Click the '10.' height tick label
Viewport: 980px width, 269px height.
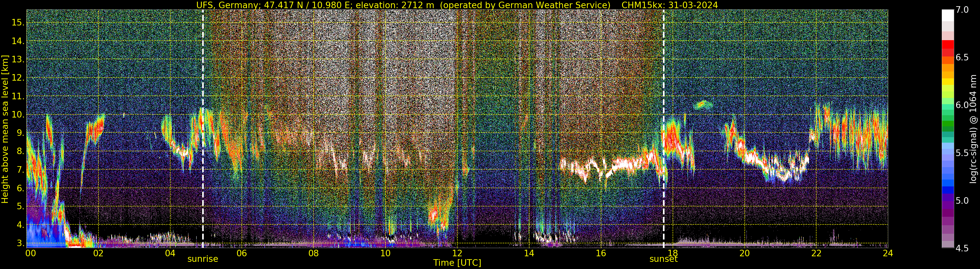click(18, 115)
